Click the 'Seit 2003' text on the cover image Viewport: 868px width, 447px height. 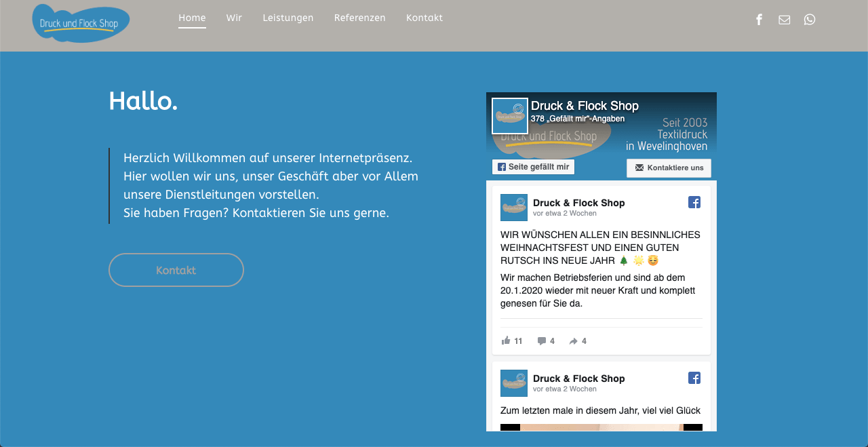coord(685,123)
